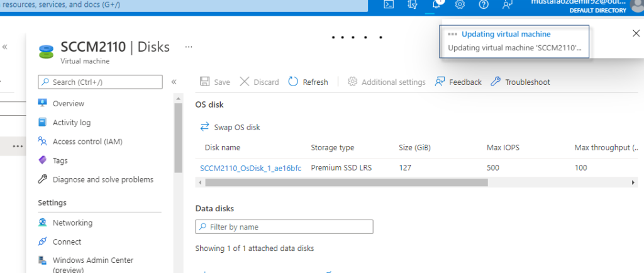Click left arrow of horizontal scrollbar
The width and height of the screenshot is (644, 273).
tap(200, 182)
